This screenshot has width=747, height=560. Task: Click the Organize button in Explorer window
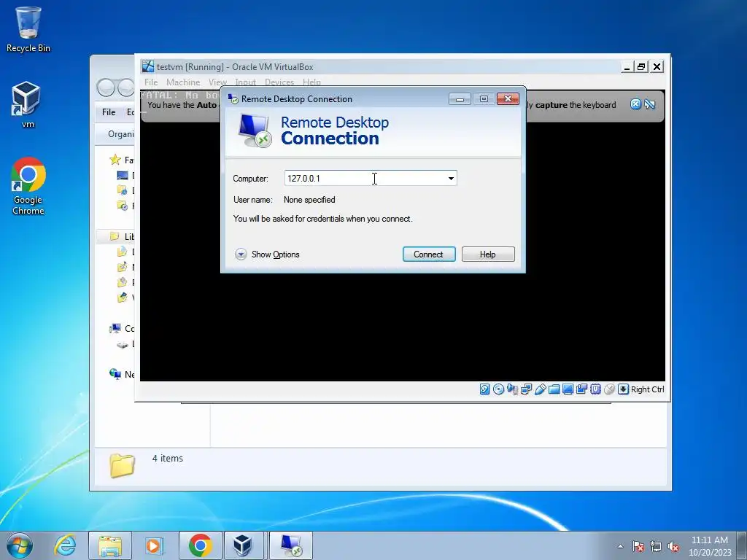tap(121, 134)
